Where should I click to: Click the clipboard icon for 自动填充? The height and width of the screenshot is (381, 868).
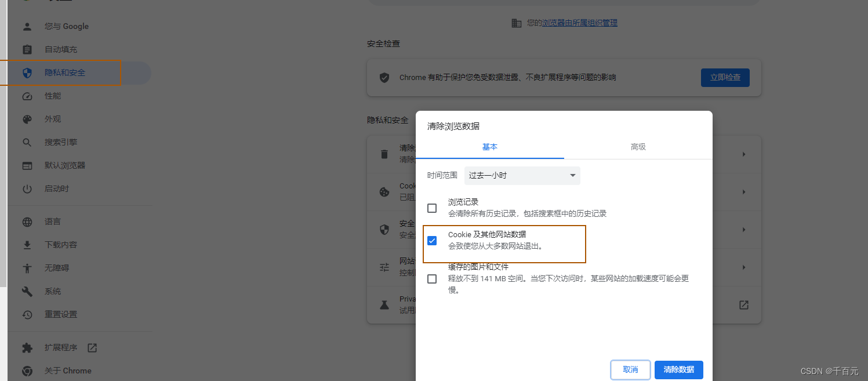point(27,49)
